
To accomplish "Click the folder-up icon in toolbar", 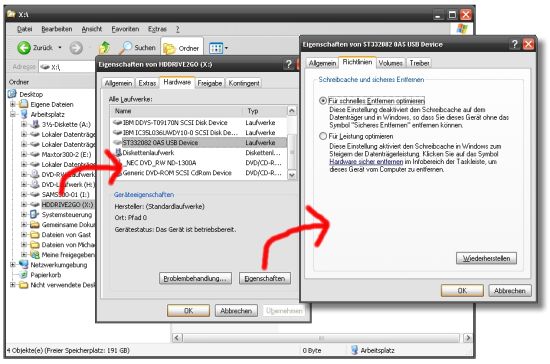I will tap(104, 48).
